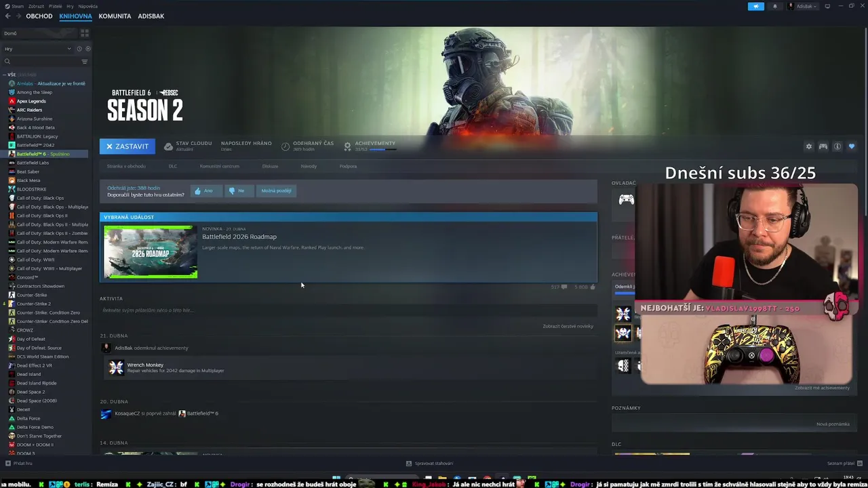Screen dimensions: 868x488
Task: Click Přidat hru add game button
Action: (x=19, y=464)
